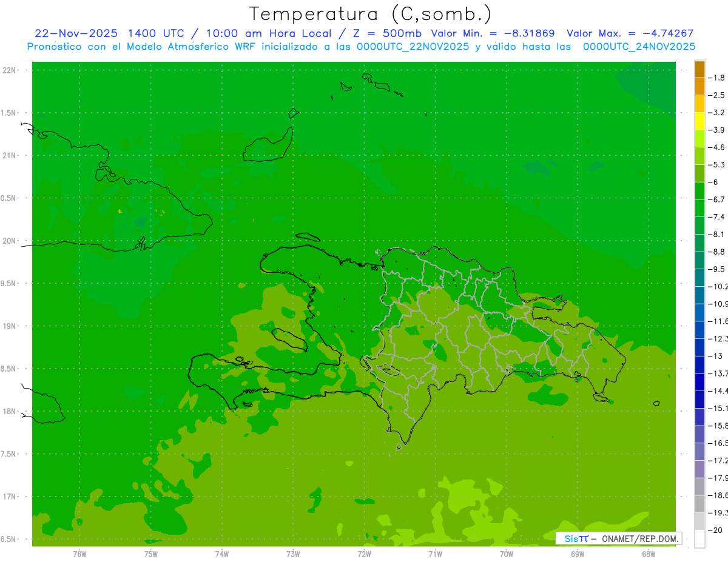Click the -8.1 colorbar label
The width and height of the screenshot is (728, 562).
[x=717, y=234]
